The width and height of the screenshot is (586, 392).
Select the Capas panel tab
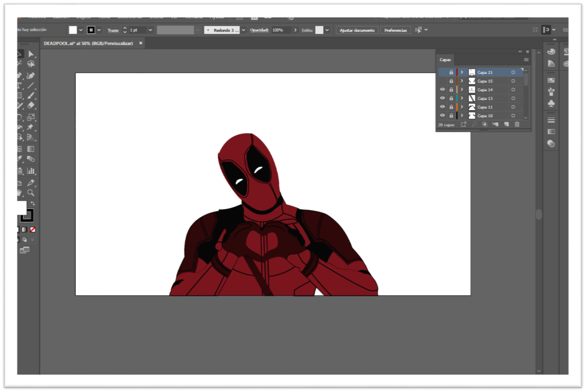[445, 60]
